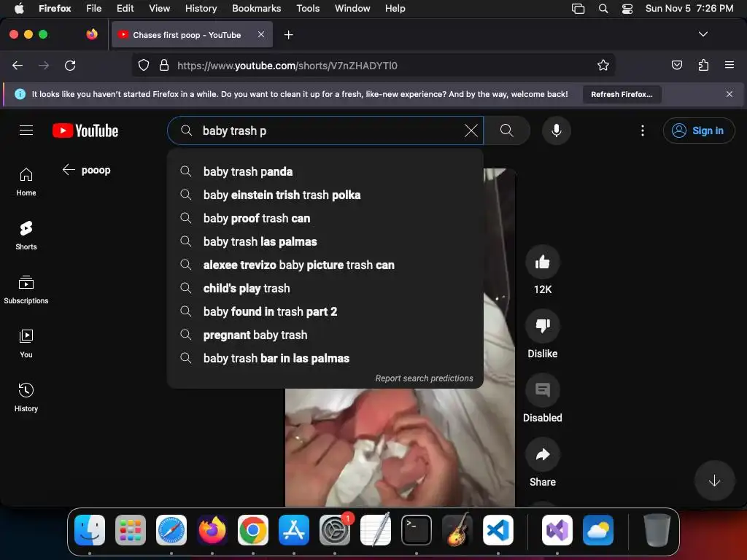The image size is (747, 560).
Task: Open the Window menu
Action: coord(352,8)
